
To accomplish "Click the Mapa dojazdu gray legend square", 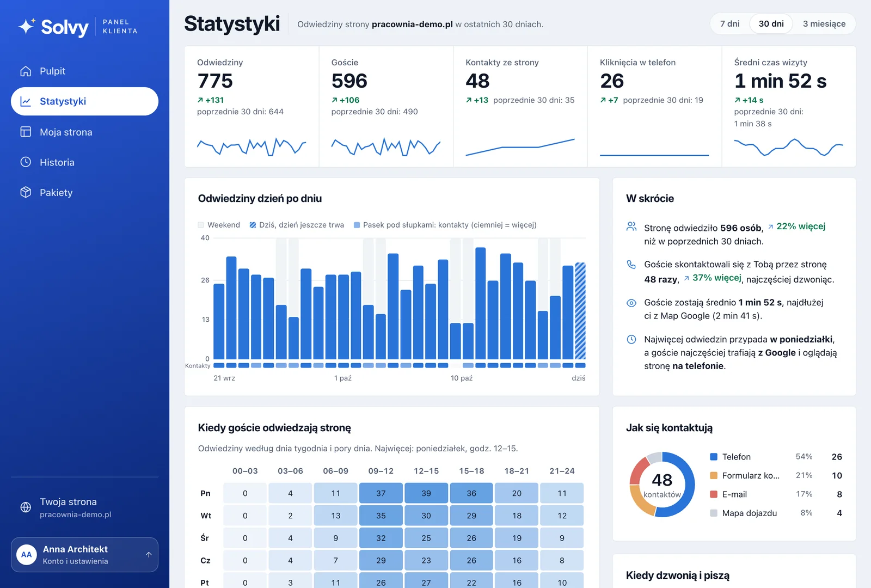I will click(x=714, y=513).
